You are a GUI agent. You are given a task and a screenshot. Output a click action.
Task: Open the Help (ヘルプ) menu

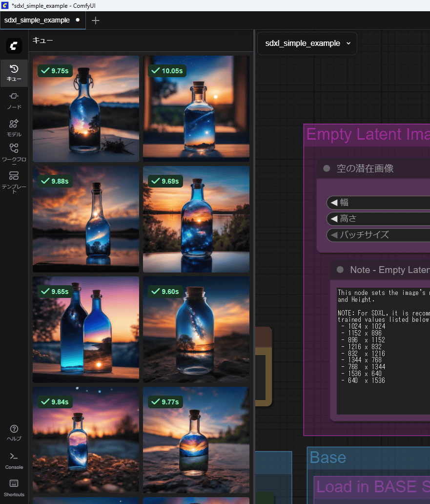(14, 433)
